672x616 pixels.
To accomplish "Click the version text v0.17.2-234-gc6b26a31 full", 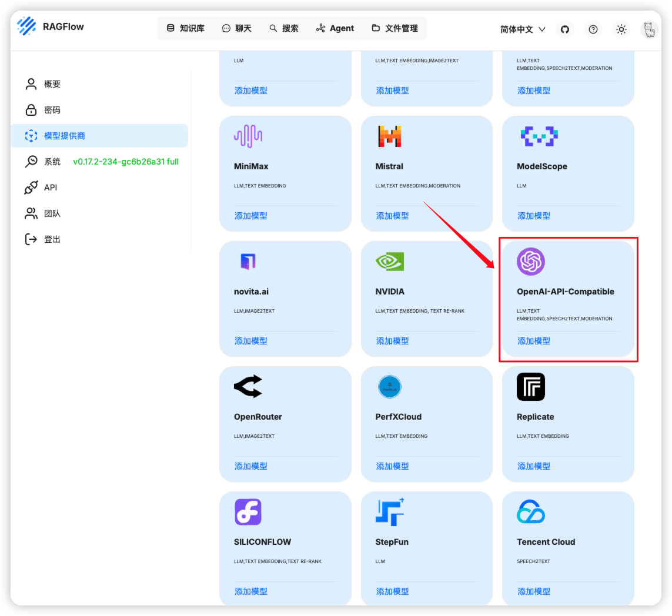I will (126, 162).
